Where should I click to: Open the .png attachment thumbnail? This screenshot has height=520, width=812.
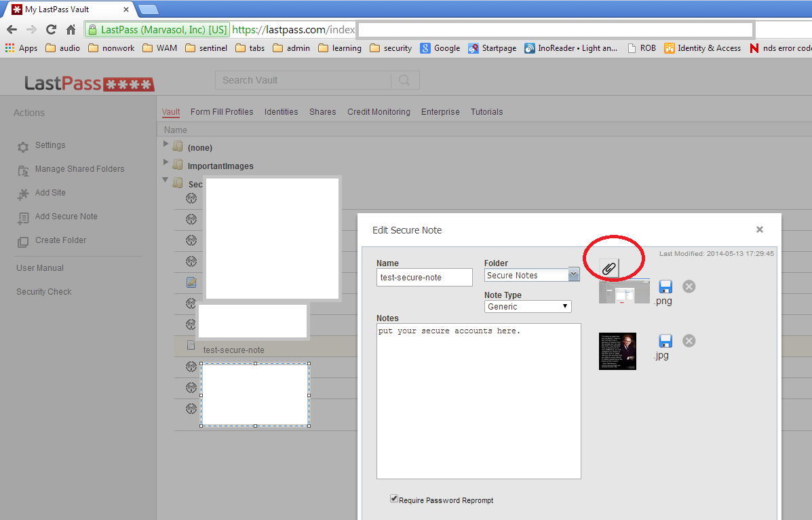624,292
